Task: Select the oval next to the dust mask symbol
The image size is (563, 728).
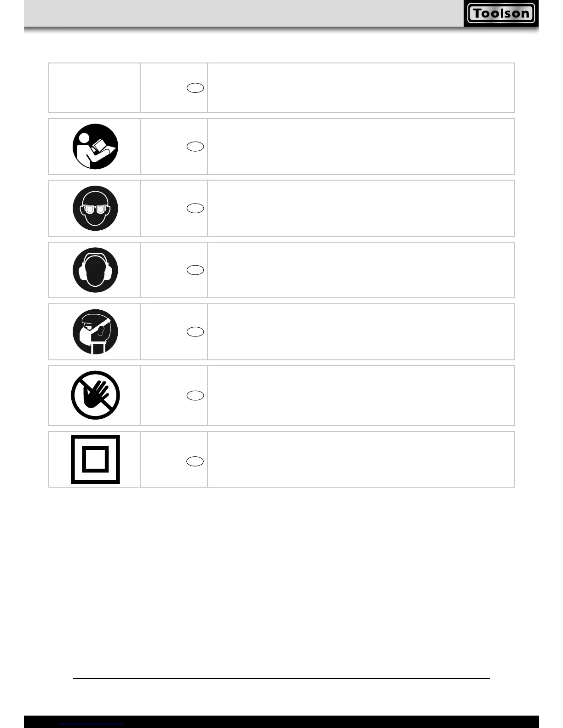Action: (x=195, y=332)
